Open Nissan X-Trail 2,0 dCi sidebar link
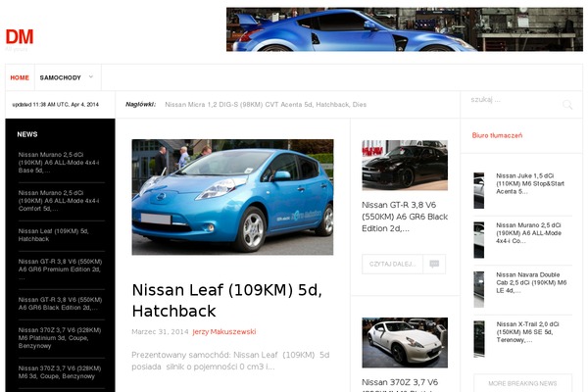 click(x=527, y=332)
